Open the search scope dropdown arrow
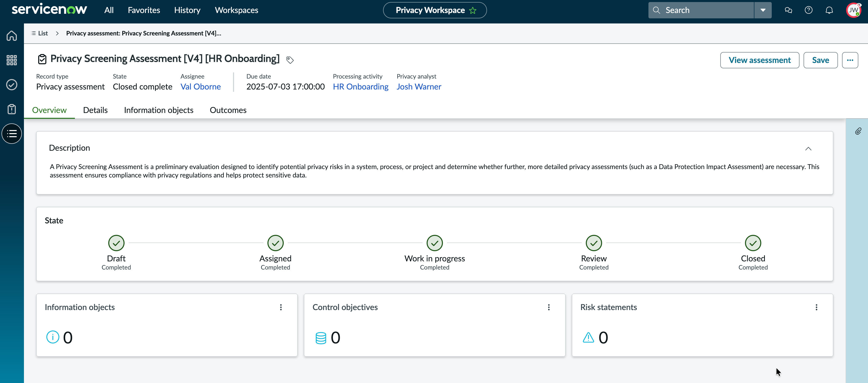The image size is (868, 383). (x=763, y=10)
